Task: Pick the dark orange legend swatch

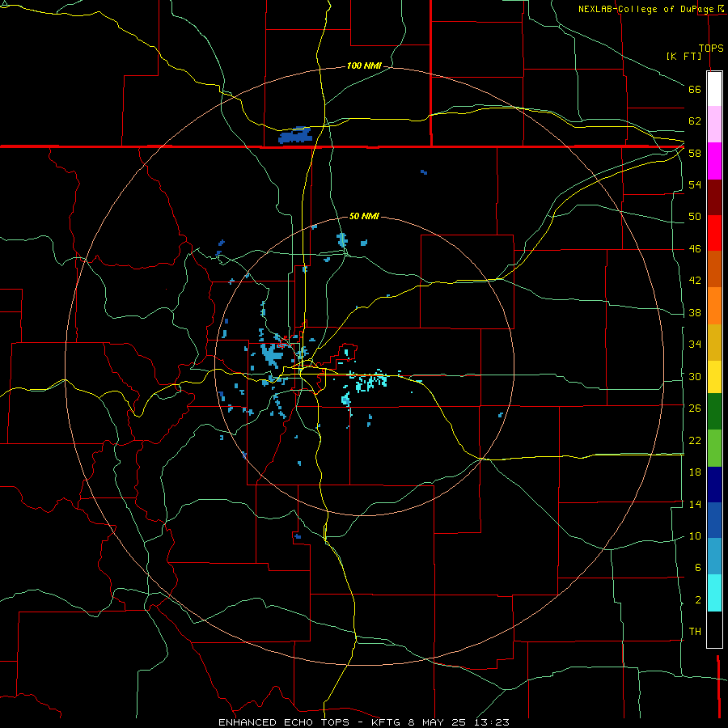Action: pyautogui.click(x=714, y=269)
